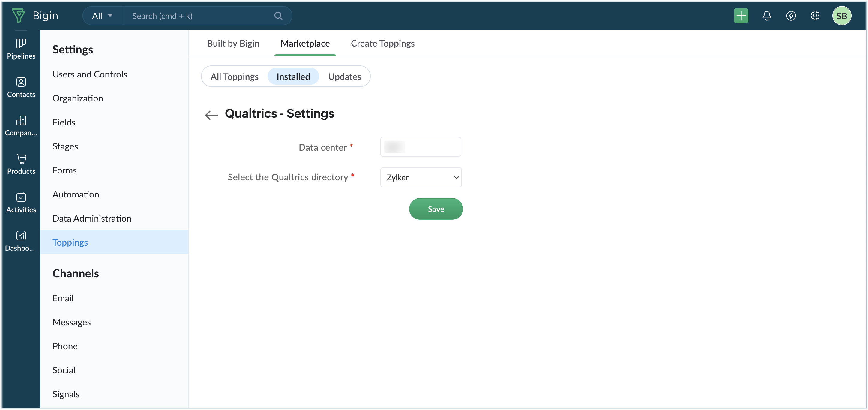This screenshot has height=410, width=868.
Task: Open the Contacts module
Action: pos(21,88)
